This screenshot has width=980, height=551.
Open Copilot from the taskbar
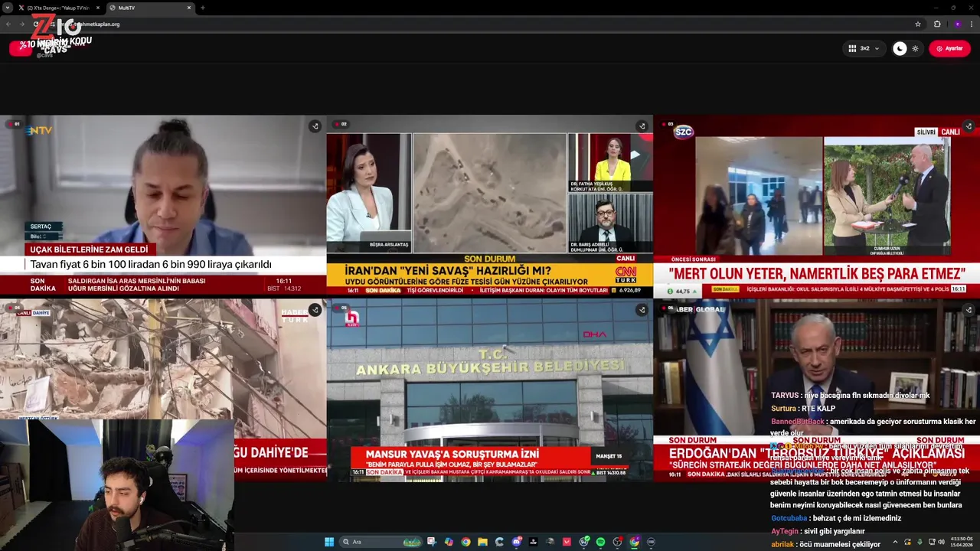coord(449,542)
